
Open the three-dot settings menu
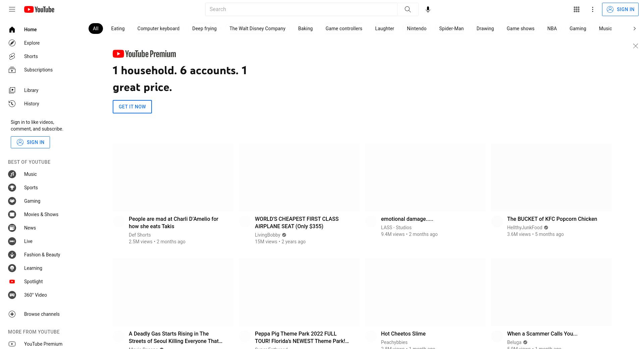click(x=593, y=9)
